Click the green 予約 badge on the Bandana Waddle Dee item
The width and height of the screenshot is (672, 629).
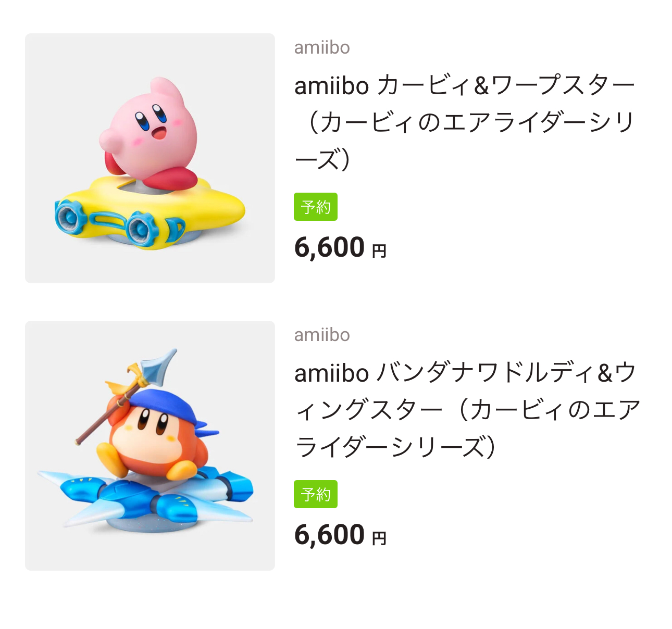tap(316, 494)
